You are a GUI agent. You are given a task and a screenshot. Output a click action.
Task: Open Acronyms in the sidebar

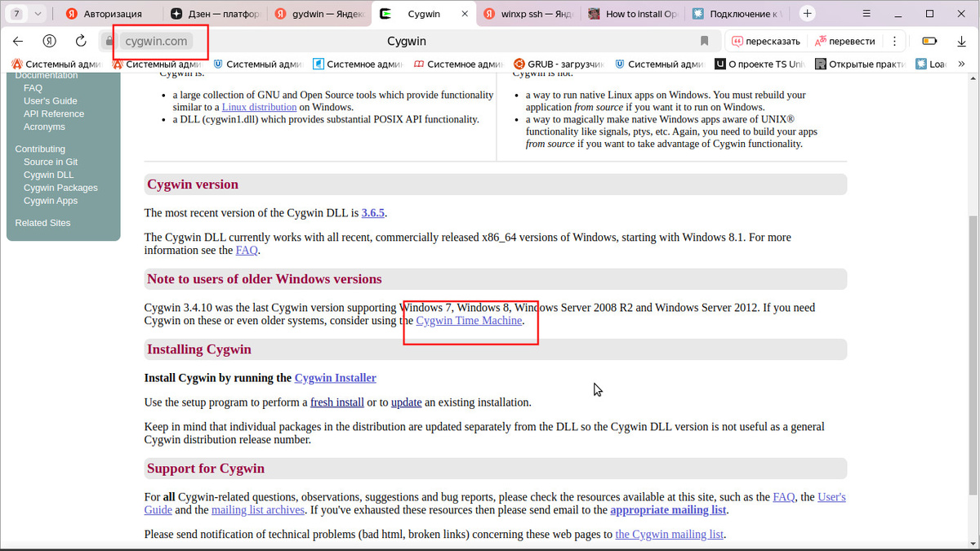(44, 127)
